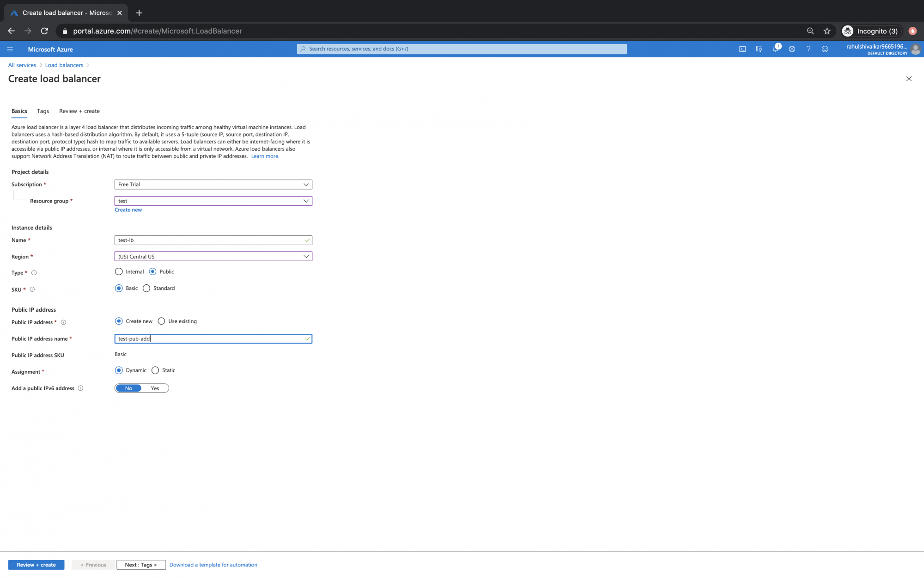Viewport: 924px width, 578px height.
Task: Click the feedback smiley icon
Action: coord(825,49)
